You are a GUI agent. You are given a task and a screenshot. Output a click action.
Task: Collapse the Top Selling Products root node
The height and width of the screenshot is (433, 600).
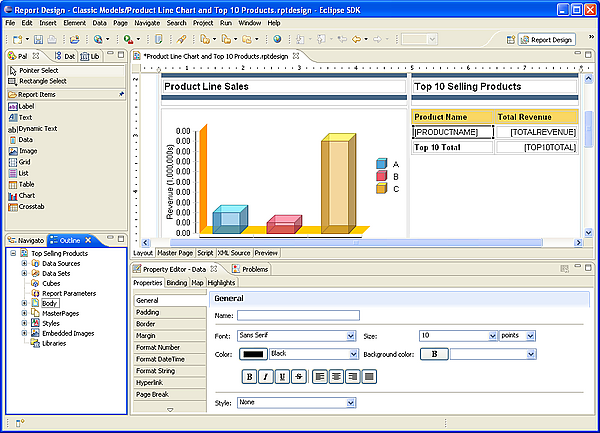(13, 253)
